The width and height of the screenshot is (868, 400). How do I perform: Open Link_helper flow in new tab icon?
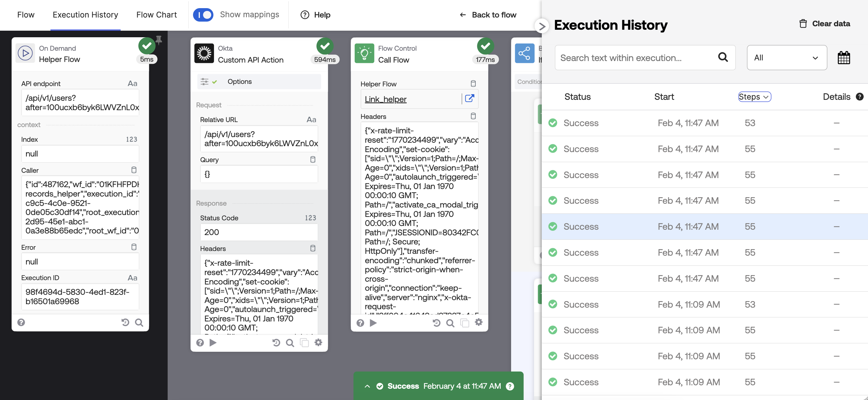click(x=469, y=99)
